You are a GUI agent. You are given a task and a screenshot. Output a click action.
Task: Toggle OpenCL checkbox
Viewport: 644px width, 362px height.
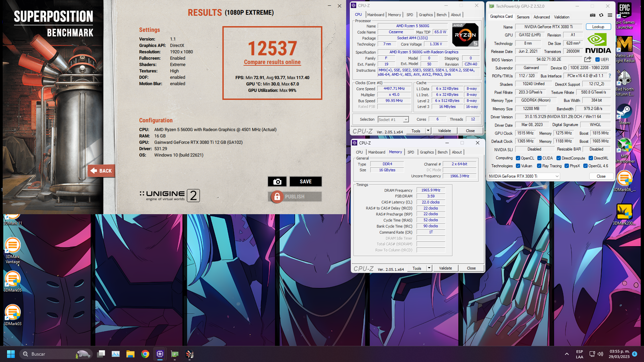click(x=518, y=158)
